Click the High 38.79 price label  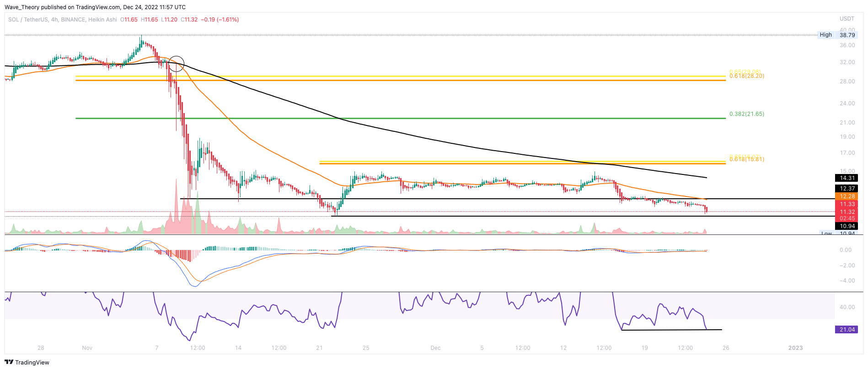pyautogui.click(x=836, y=35)
